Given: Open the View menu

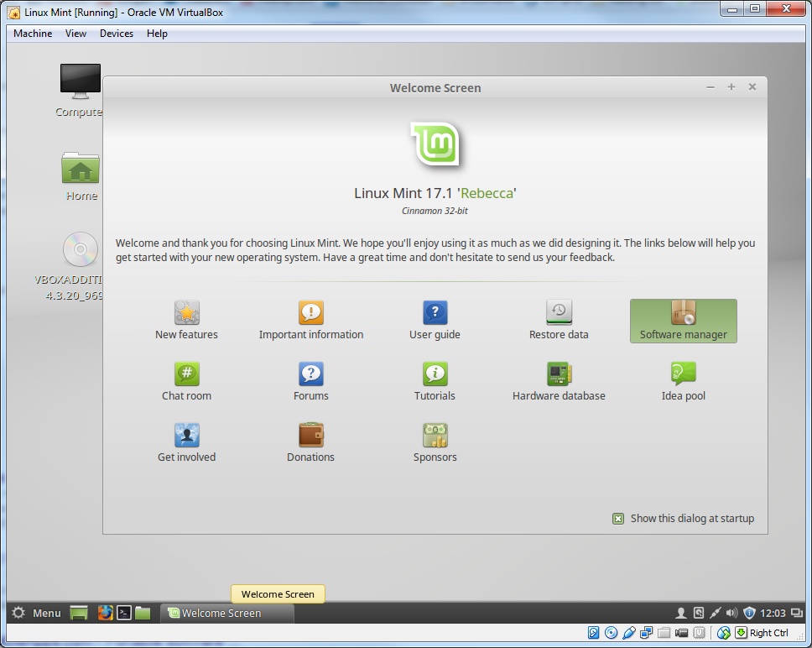Looking at the screenshot, I should (x=75, y=33).
